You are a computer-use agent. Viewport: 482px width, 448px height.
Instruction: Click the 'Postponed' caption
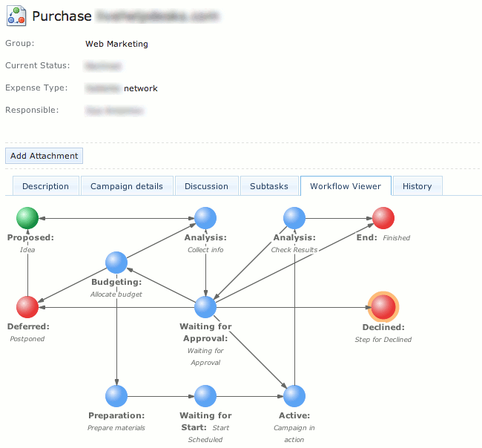[x=27, y=339]
